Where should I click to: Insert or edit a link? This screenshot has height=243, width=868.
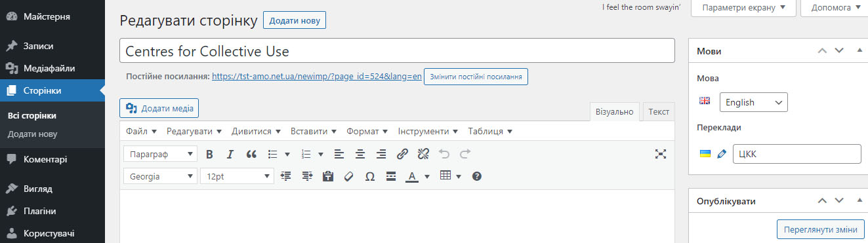pyautogui.click(x=402, y=155)
